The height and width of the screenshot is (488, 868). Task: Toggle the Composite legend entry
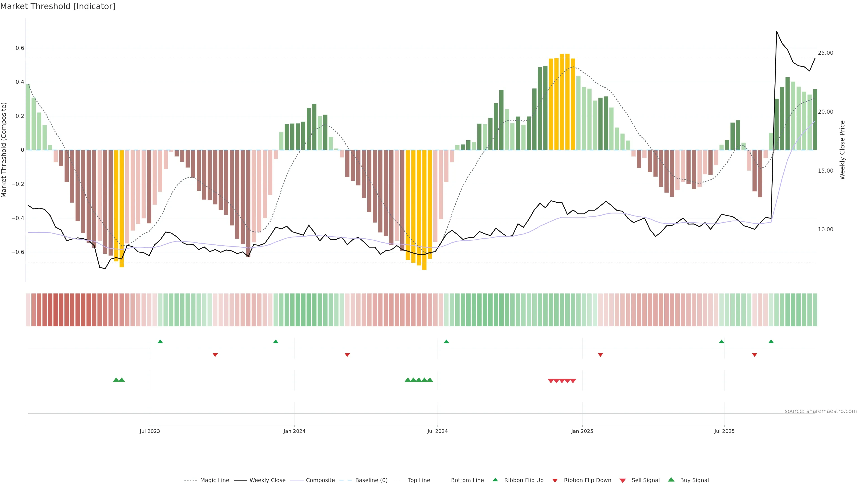tap(320, 480)
